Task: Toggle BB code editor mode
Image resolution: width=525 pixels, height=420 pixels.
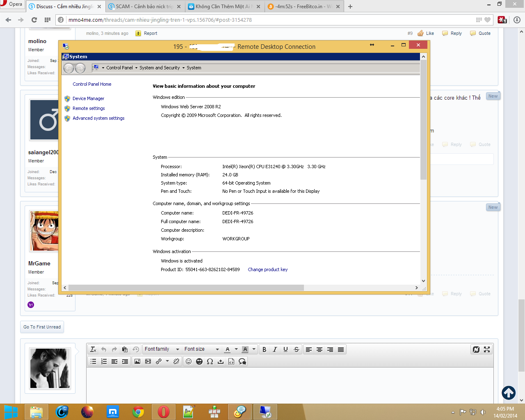Action: (x=476, y=349)
